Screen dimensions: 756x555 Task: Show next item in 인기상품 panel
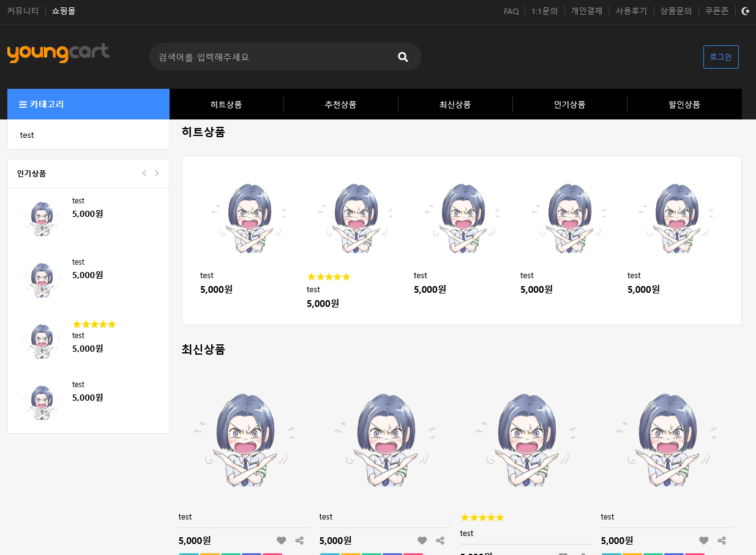[157, 173]
